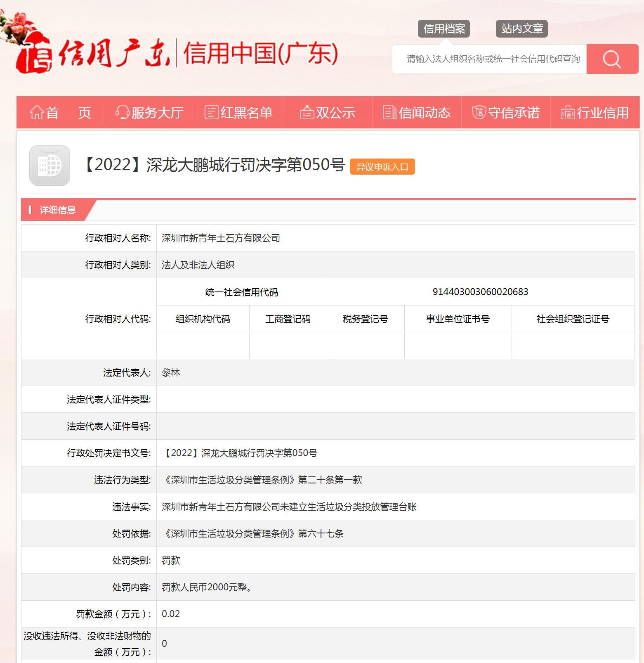Click the 信用中国(广东) site title
Image resolution: width=644 pixels, height=663 pixels.
click(x=261, y=53)
